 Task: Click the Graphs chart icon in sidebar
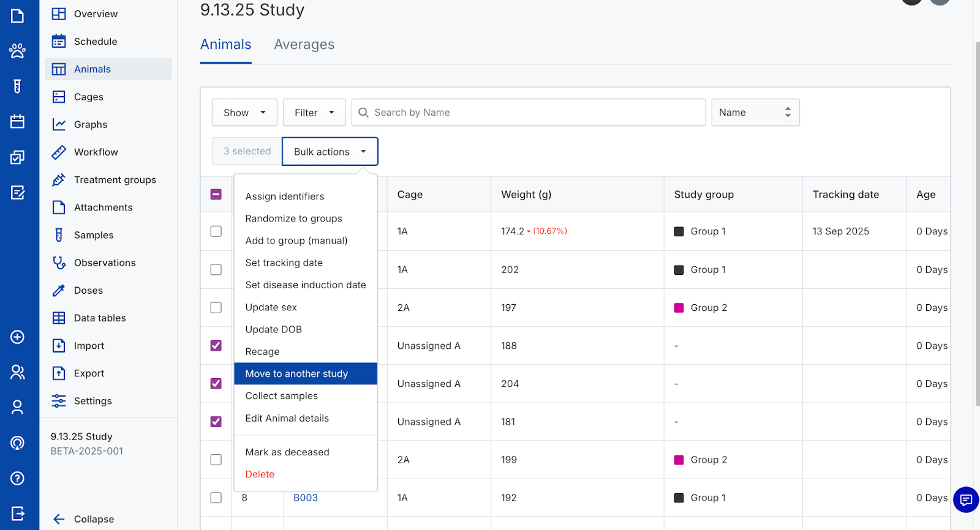(59, 125)
